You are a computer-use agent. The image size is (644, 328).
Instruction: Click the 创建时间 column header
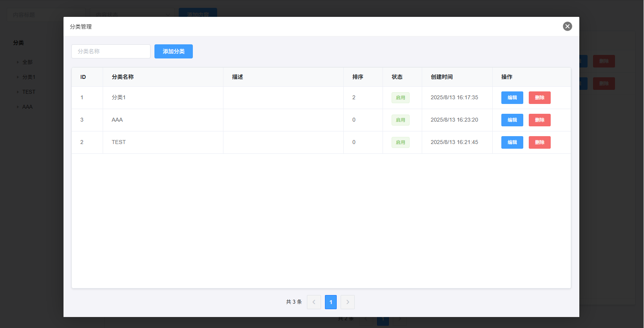tap(441, 77)
